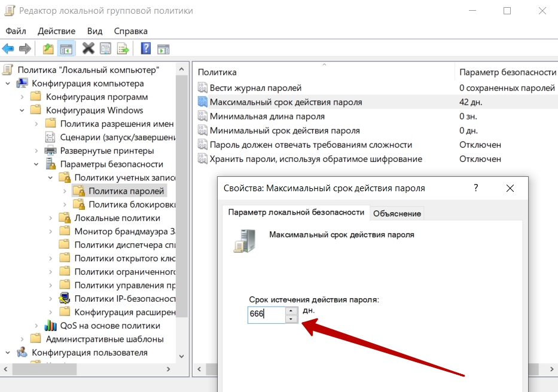Click the password expiry days input field
This screenshot has width=558, height=392.
[267, 315]
